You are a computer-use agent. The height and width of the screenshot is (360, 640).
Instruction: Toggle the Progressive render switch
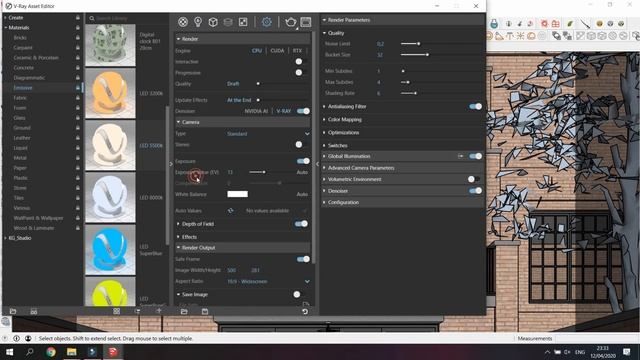pyautogui.click(x=302, y=73)
